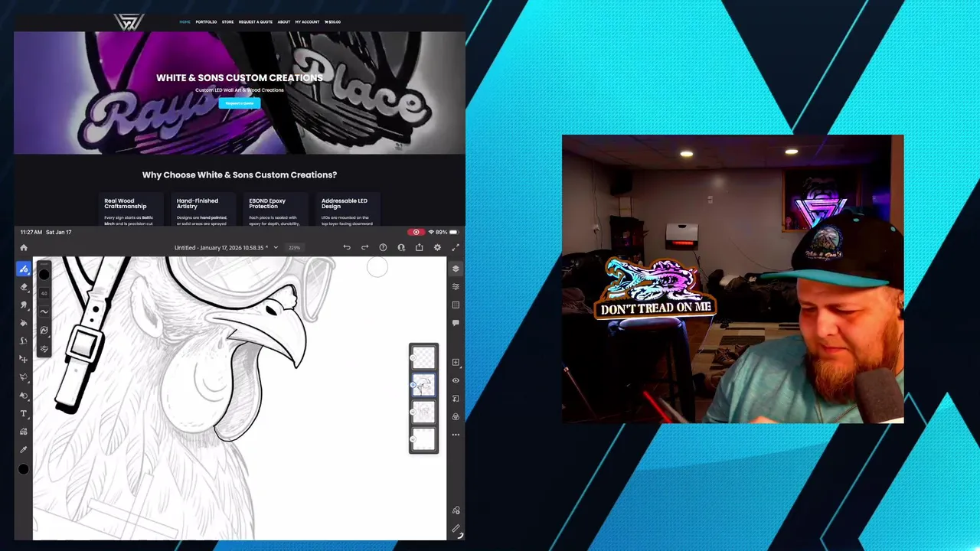
Task: Click the EBOND Epoxy Protection card heading
Action: [x=267, y=204]
